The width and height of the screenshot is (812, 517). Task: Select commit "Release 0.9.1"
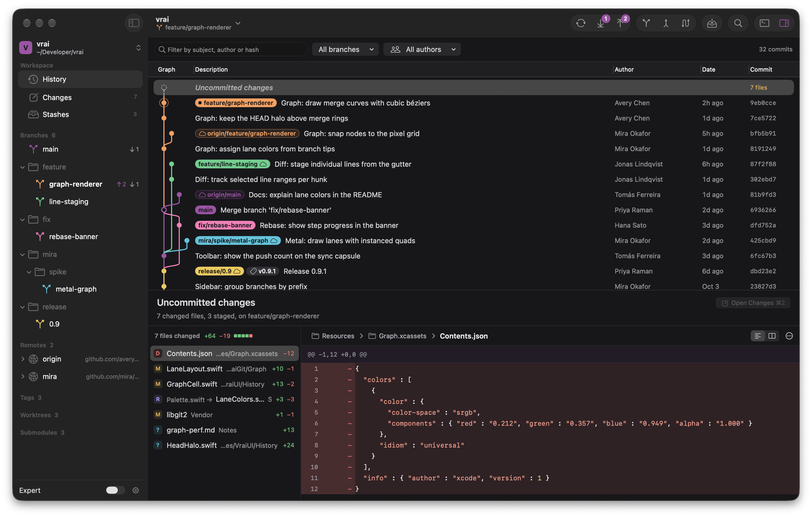[473, 271]
